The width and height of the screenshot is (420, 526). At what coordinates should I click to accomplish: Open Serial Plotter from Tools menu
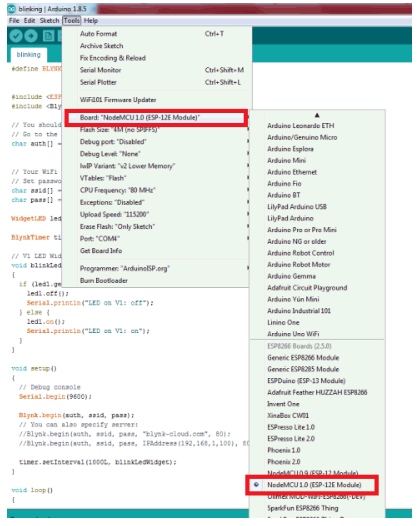(156, 82)
